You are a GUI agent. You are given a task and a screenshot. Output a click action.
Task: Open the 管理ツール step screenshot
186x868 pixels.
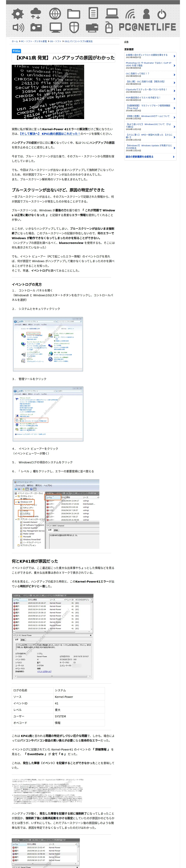pos(48,414)
